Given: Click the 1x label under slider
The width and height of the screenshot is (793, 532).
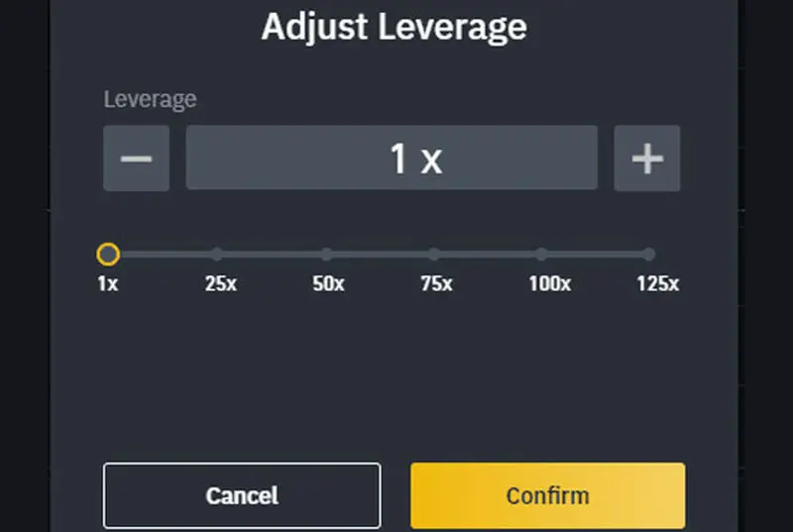Looking at the screenshot, I should coord(108,283).
